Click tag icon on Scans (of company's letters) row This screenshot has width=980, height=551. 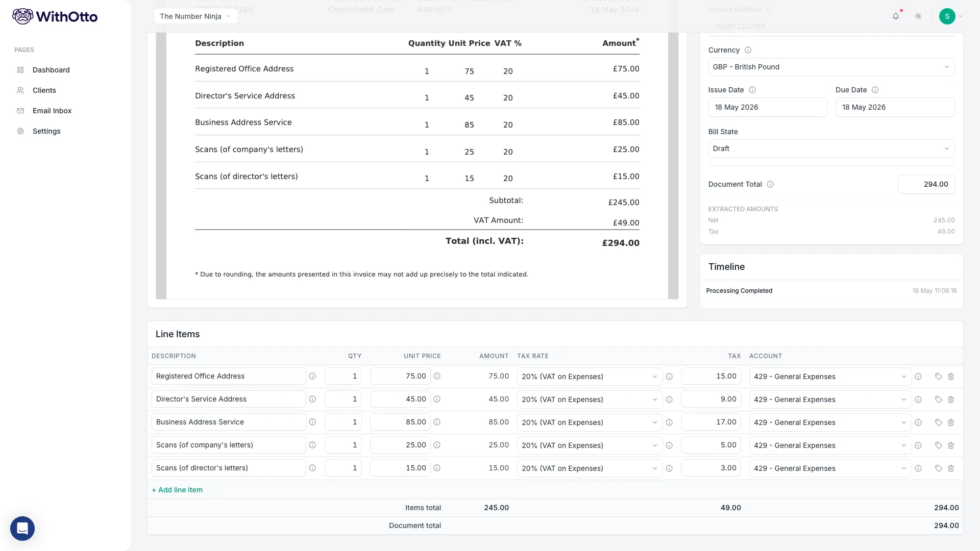coord(938,445)
